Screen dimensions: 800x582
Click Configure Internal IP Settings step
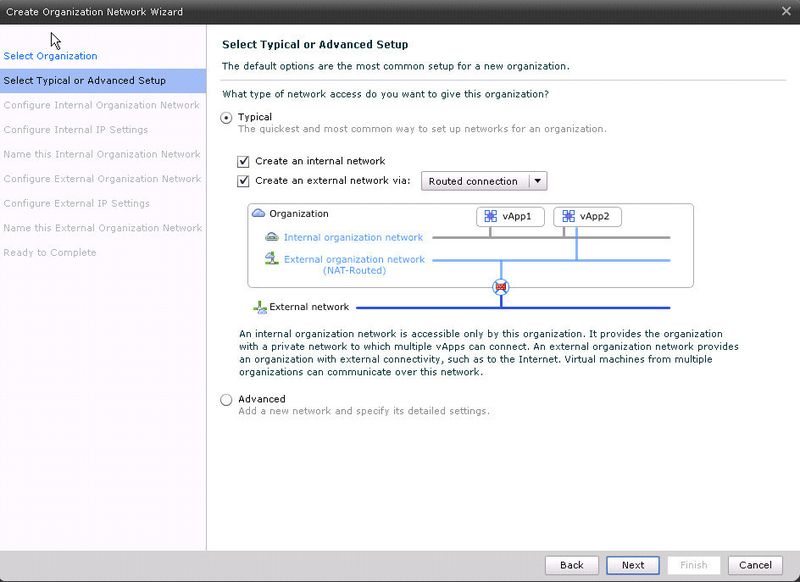click(x=76, y=130)
